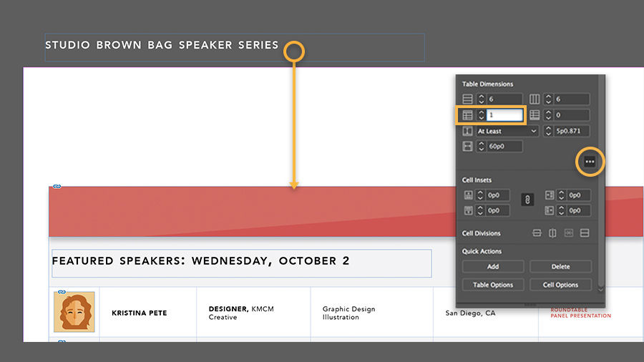Image resolution: width=644 pixels, height=362 pixels.
Task: Click the Delete quick action button
Action: (x=560, y=266)
